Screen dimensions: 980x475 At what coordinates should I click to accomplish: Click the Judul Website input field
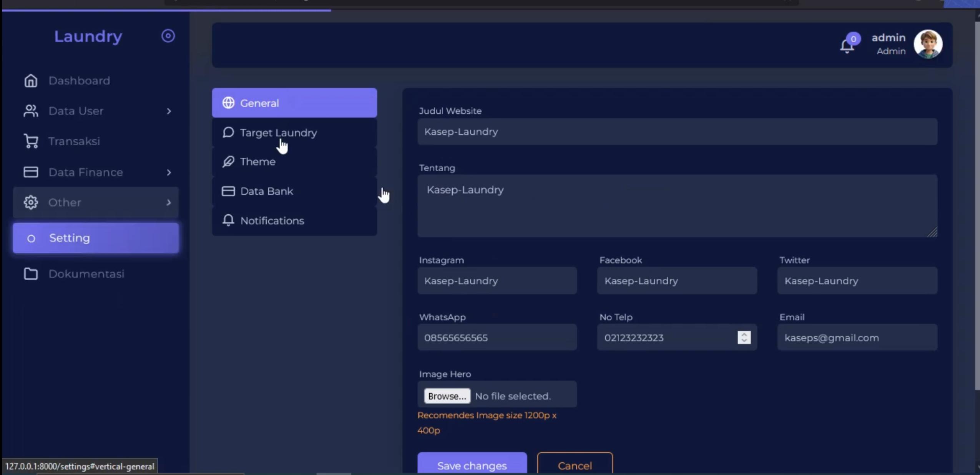pos(677,132)
